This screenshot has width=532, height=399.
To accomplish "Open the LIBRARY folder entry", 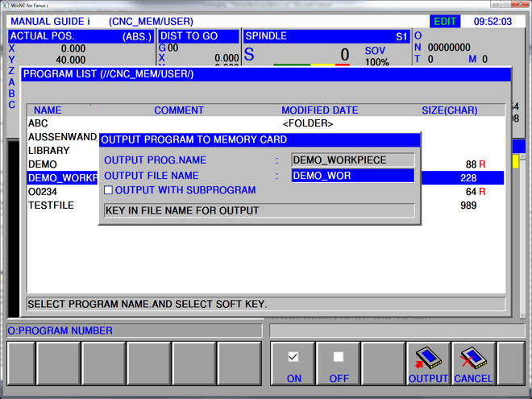I will click(x=48, y=150).
